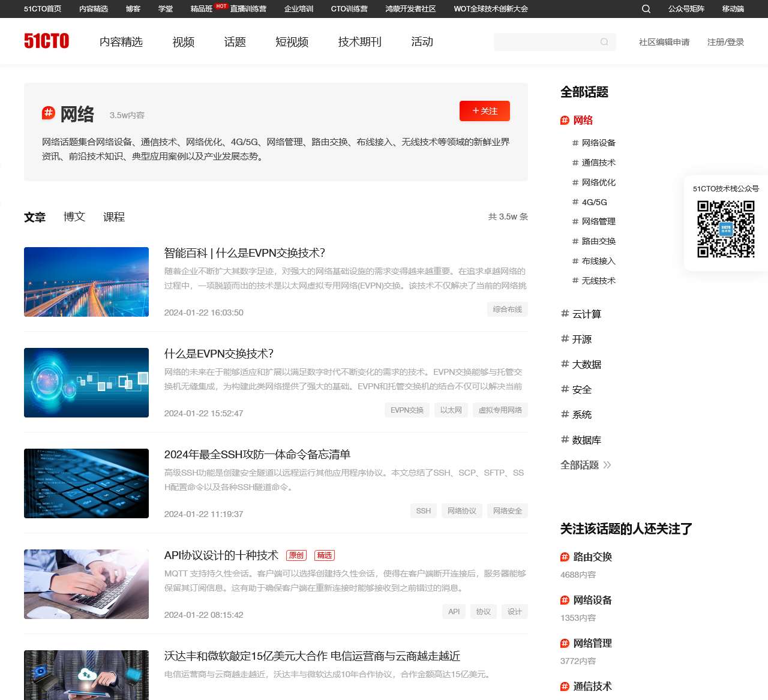
Task: Click the hash icon beside 云计算
Action: tap(565, 314)
